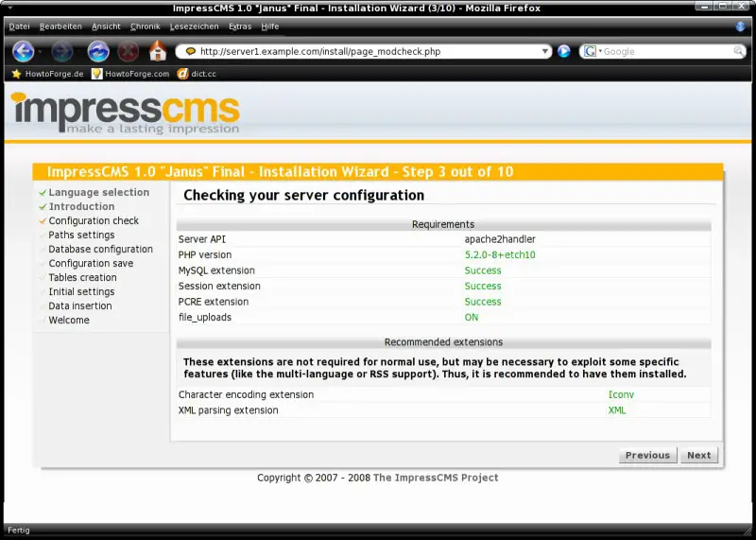Click the ImpressCMS logo
The height and width of the screenshot is (540, 756).
tap(126, 113)
